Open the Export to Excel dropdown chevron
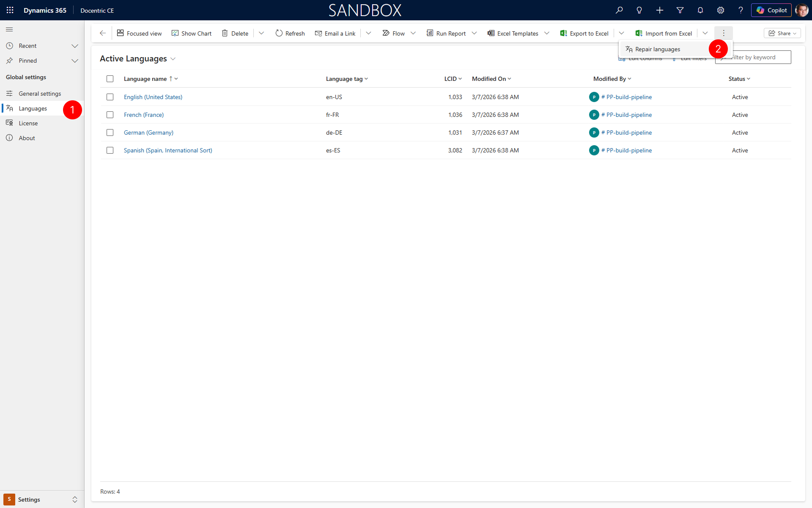This screenshot has width=812, height=508. (x=621, y=33)
